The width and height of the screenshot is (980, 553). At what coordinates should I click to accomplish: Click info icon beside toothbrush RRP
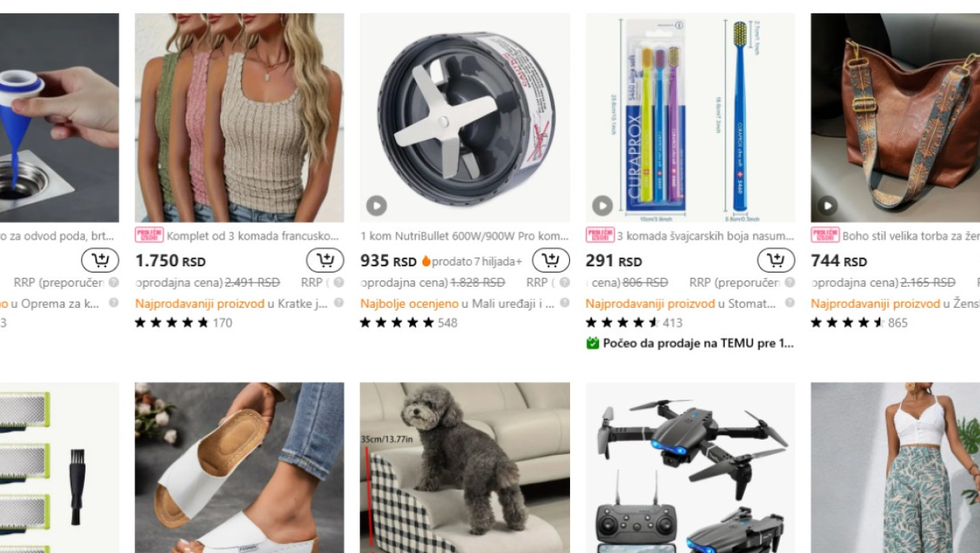click(789, 282)
